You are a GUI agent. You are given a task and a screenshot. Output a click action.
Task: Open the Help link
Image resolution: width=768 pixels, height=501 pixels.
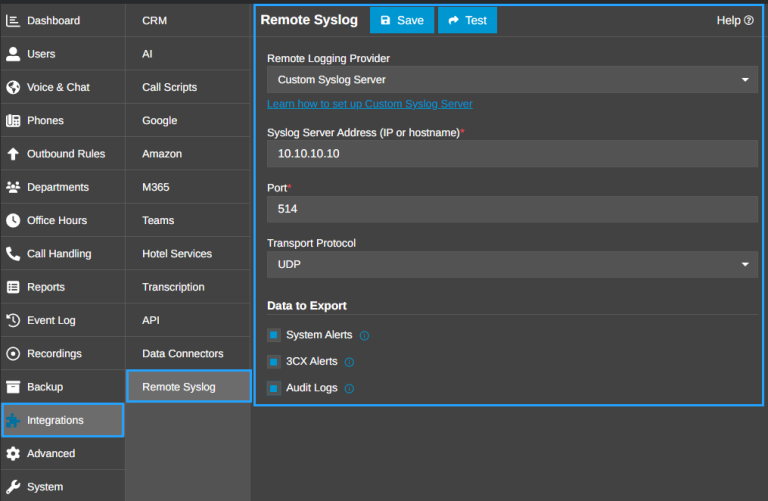[x=735, y=21]
